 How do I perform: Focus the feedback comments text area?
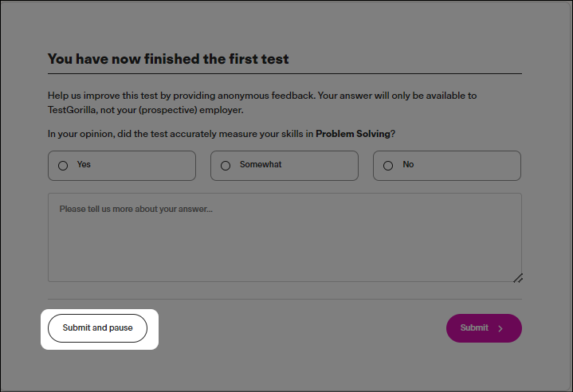coord(285,237)
